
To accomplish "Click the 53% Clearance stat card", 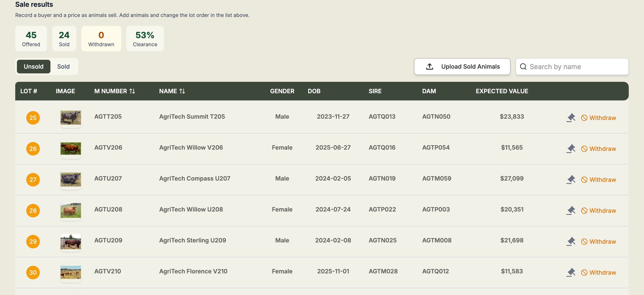I will [x=145, y=39].
